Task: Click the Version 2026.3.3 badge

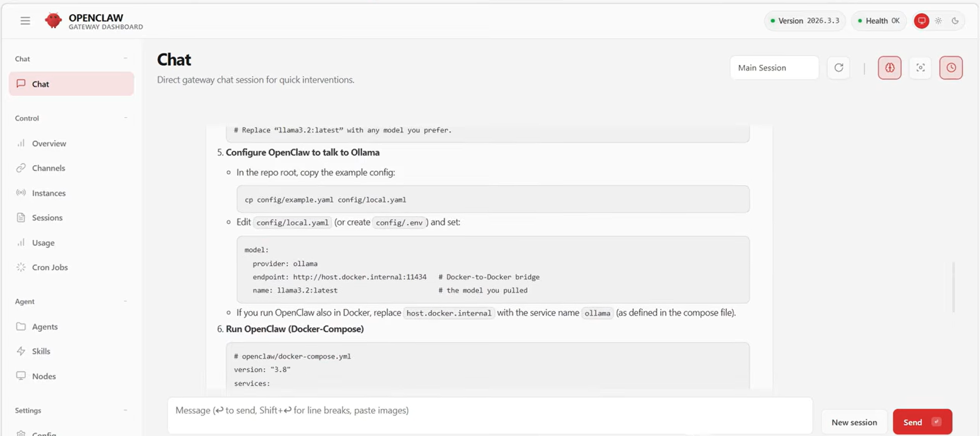Action: tap(805, 21)
